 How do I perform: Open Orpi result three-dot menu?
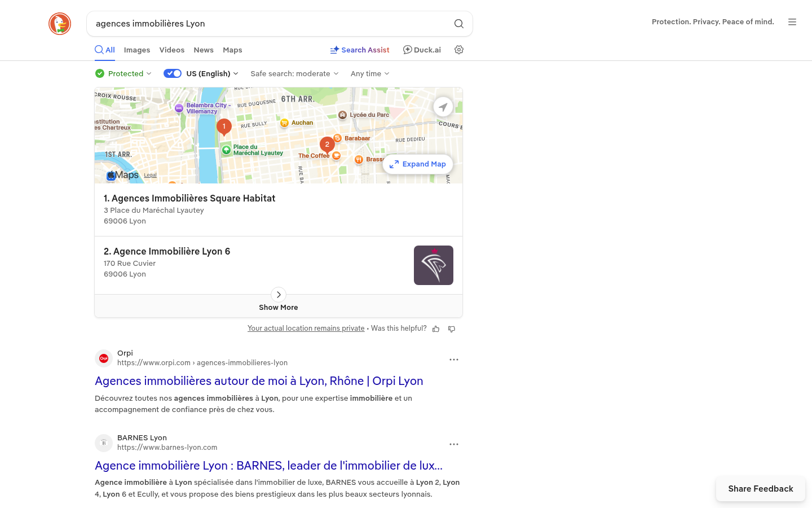click(x=454, y=360)
